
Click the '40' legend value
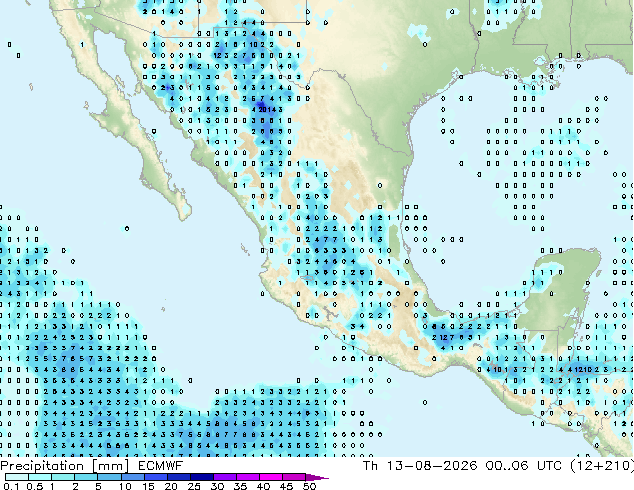pos(263,486)
